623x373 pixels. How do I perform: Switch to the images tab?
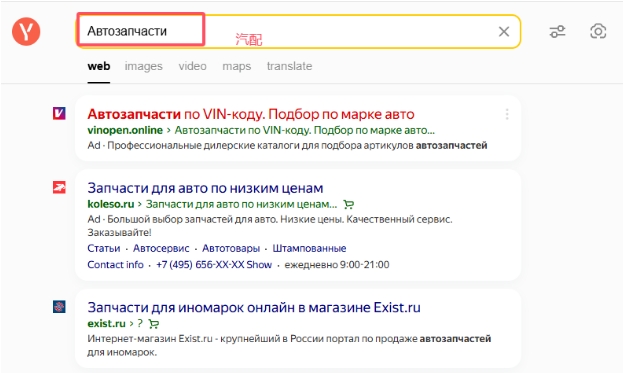143,66
